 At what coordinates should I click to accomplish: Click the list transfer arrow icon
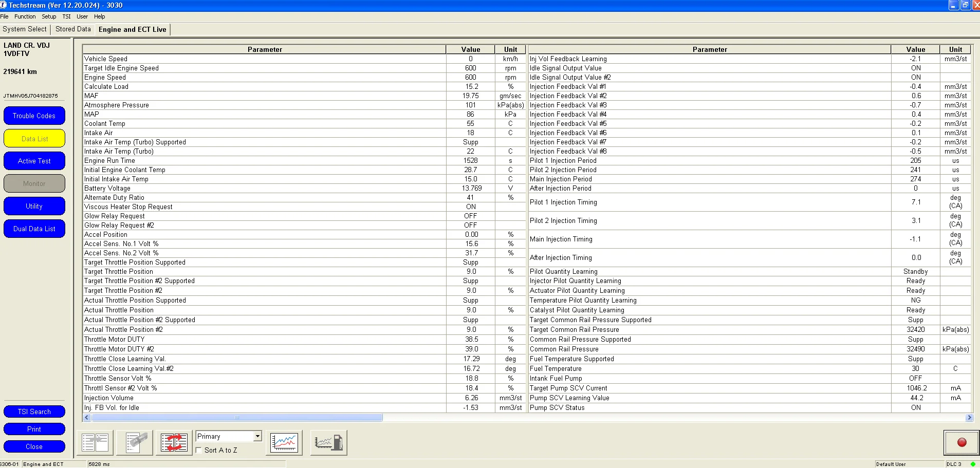tap(95, 442)
